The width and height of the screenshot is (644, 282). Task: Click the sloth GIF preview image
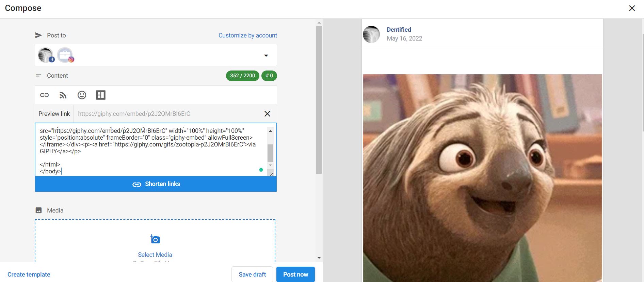(x=482, y=178)
